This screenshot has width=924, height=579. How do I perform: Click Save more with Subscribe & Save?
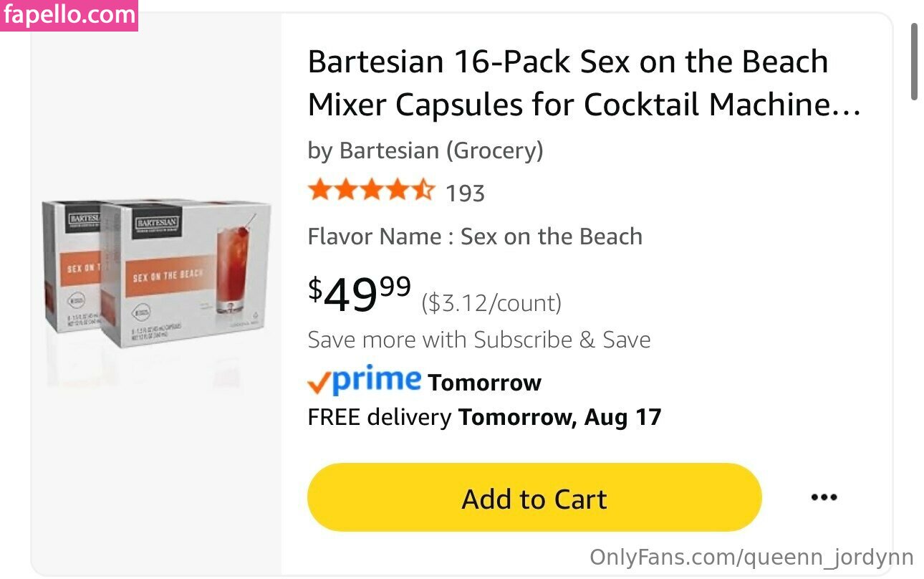[478, 340]
